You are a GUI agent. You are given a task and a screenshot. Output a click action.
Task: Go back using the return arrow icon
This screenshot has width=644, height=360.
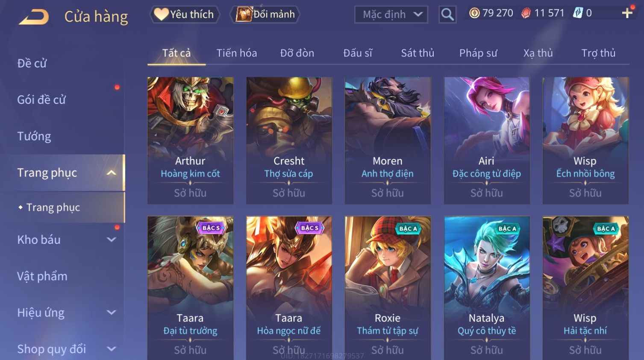[x=34, y=17]
